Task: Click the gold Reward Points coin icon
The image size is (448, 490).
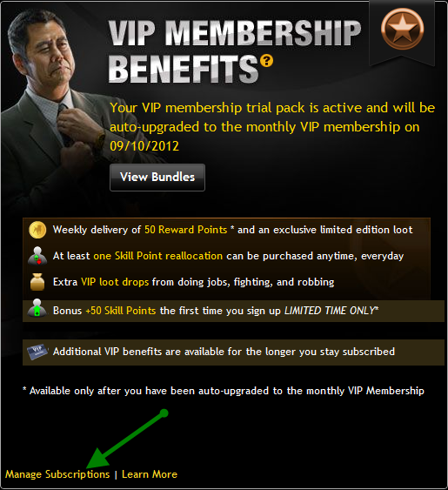Action: (37, 230)
